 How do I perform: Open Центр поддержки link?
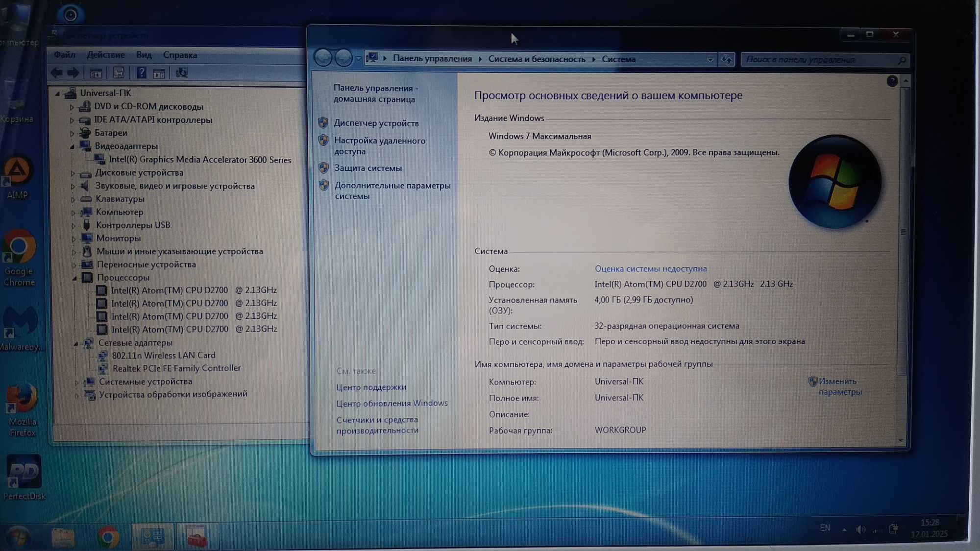click(x=371, y=387)
